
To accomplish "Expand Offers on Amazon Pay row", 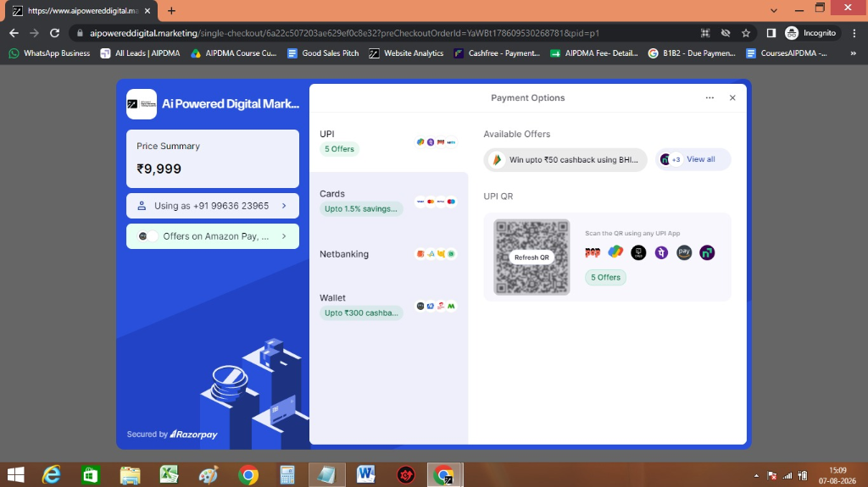I will click(x=213, y=236).
